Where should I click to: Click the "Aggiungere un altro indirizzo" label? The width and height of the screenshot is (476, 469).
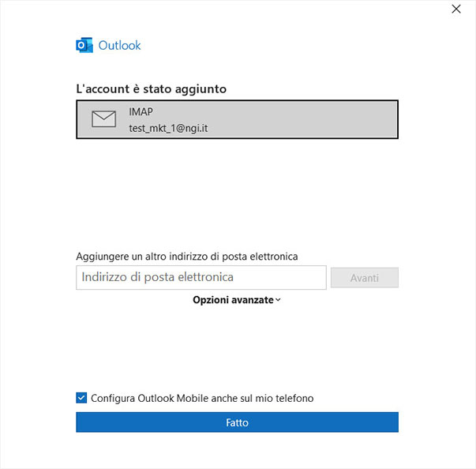[x=187, y=257]
